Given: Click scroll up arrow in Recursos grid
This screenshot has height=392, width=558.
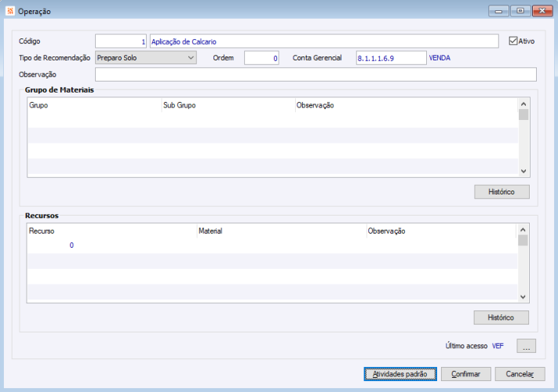Looking at the screenshot, I should [523, 230].
